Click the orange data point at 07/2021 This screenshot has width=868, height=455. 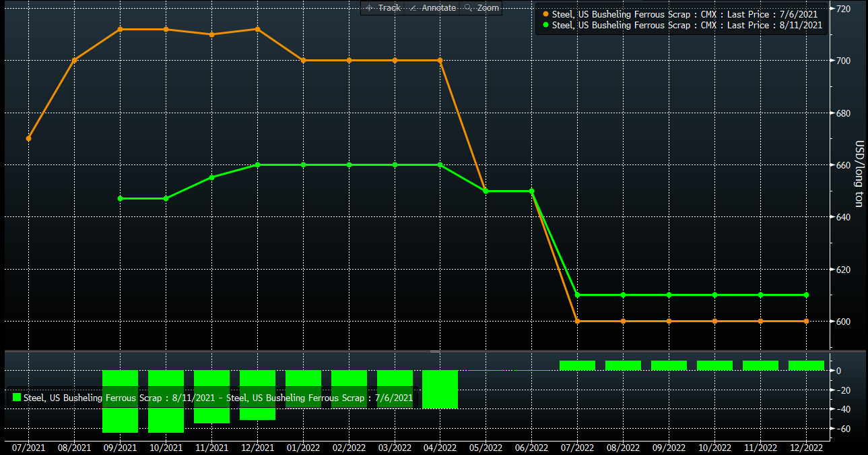click(x=28, y=138)
